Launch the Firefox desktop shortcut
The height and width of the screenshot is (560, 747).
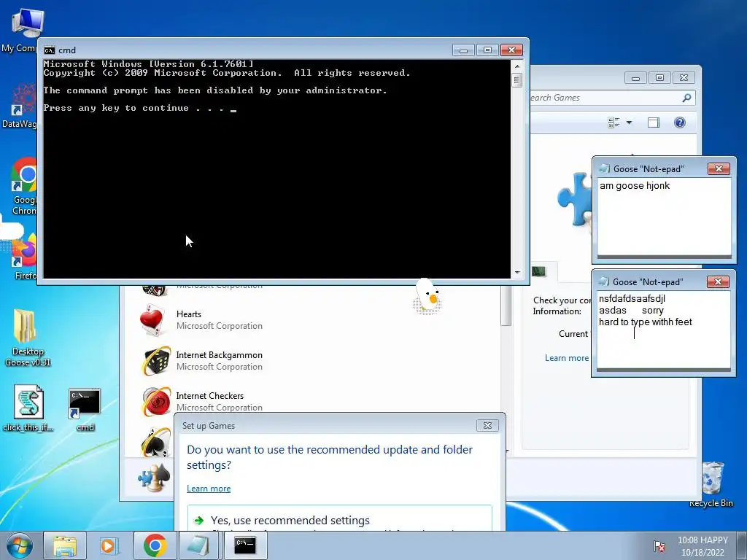click(24, 249)
